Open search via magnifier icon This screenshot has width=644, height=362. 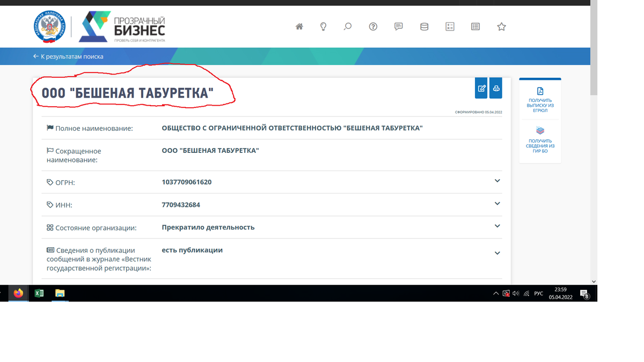point(348,26)
